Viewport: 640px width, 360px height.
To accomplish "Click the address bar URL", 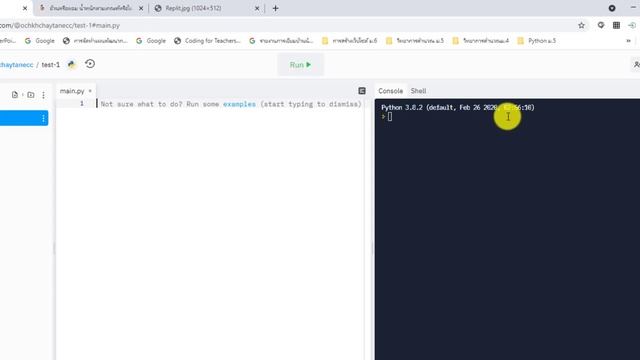I will coord(60,25).
